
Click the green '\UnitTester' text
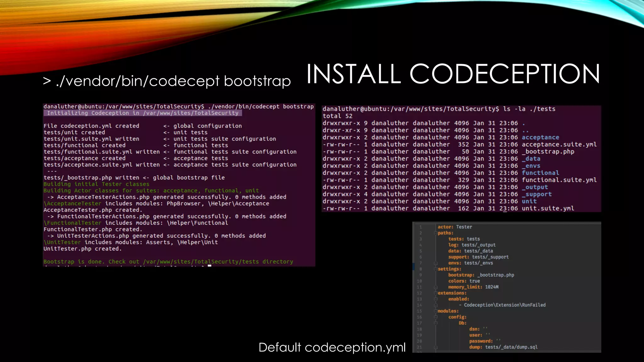click(x=62, y=242)
